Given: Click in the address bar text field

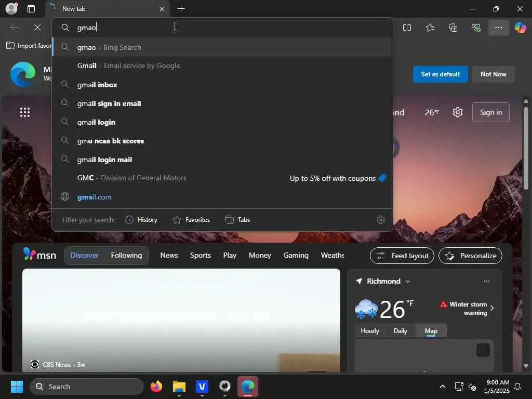Looking at the screenshot, I should click(x=222, y=28).
